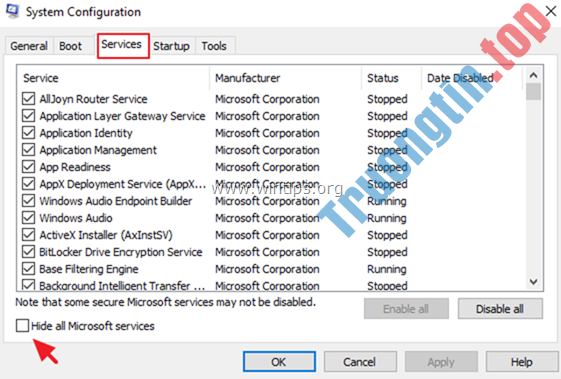The width and height of the screenshot is (561, 379).
Task: Toggle Windows Audio Endpoint Builder checkbox
Action: [x=29, y=201]
